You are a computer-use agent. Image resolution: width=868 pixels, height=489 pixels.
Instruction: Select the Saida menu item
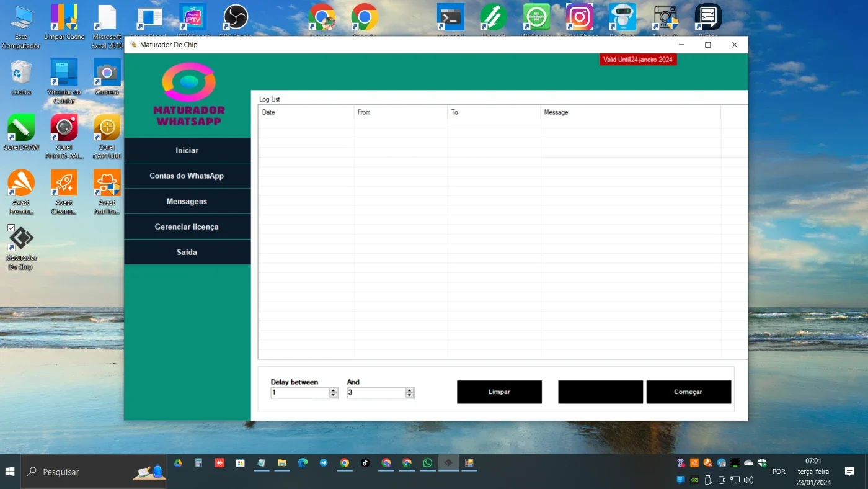(x=187, y=252)
